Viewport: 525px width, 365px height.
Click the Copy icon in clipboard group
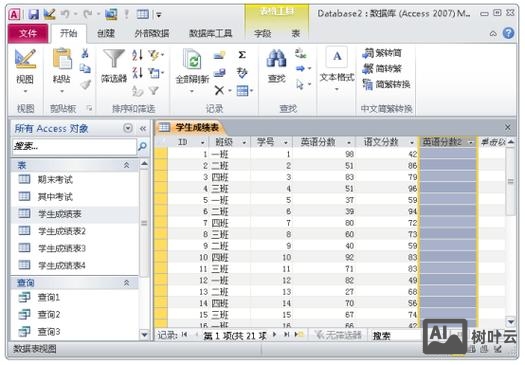(x=85, y=68)
